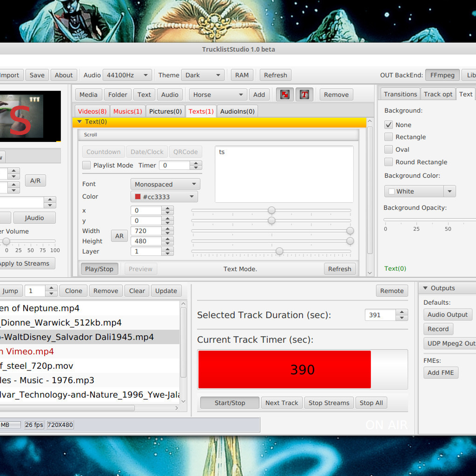This screenshot has width=476, height=476.
Task: Click the Clone track button
Action: point(73,291)
